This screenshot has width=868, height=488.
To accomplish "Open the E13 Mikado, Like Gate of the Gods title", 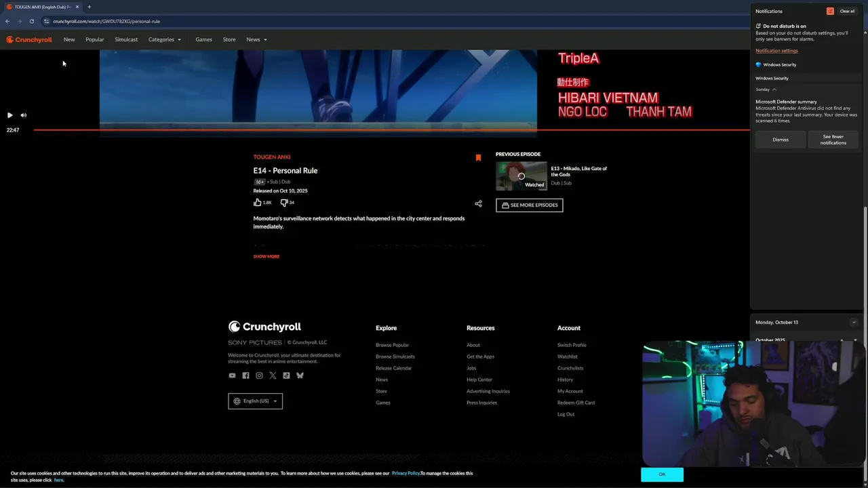I will coord(579,171).
